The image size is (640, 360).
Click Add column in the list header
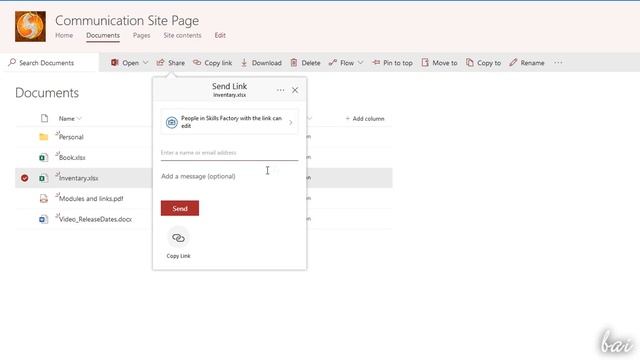[x=365, y=119]
